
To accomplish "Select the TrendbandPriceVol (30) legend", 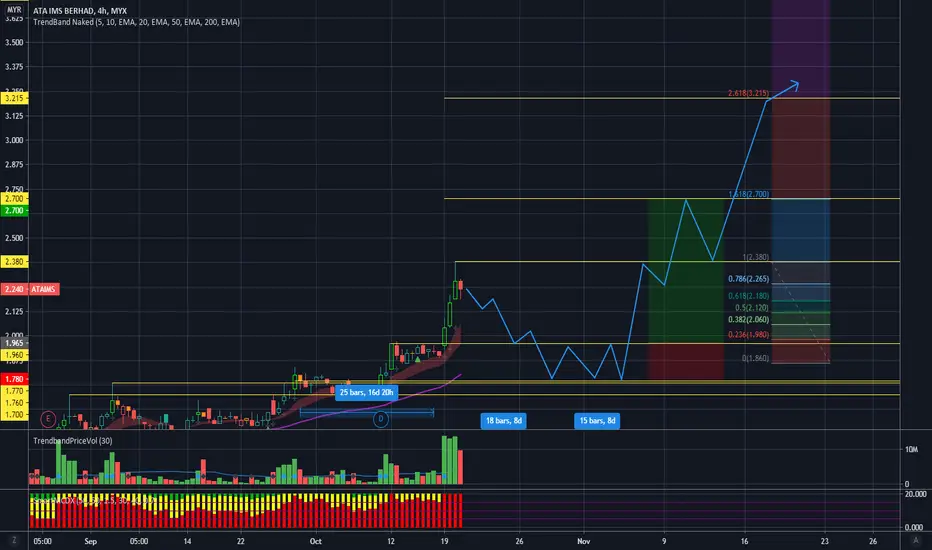I will (x=73, y=441).
